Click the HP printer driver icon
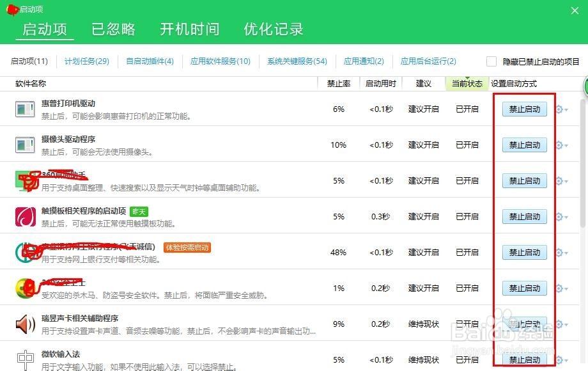Image resolution: width=588 pixels, height=371 pixels. tap(24, 109)
